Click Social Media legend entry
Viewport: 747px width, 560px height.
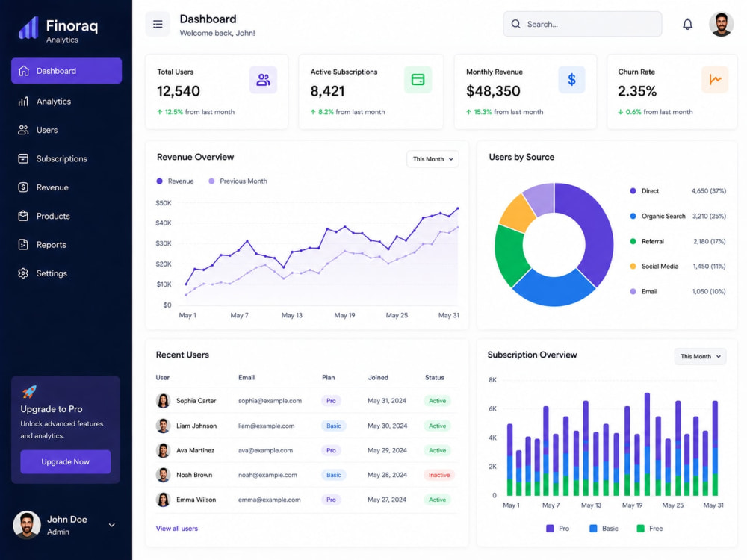coord(678,267)
